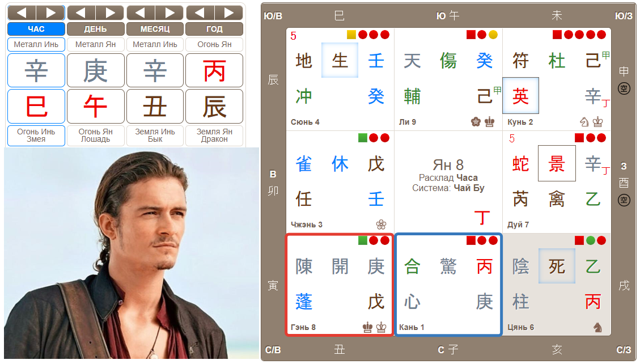Screen dimensions: 640x364
Task: Click the circled 空 icon beside 申
Action: (624, 88)
